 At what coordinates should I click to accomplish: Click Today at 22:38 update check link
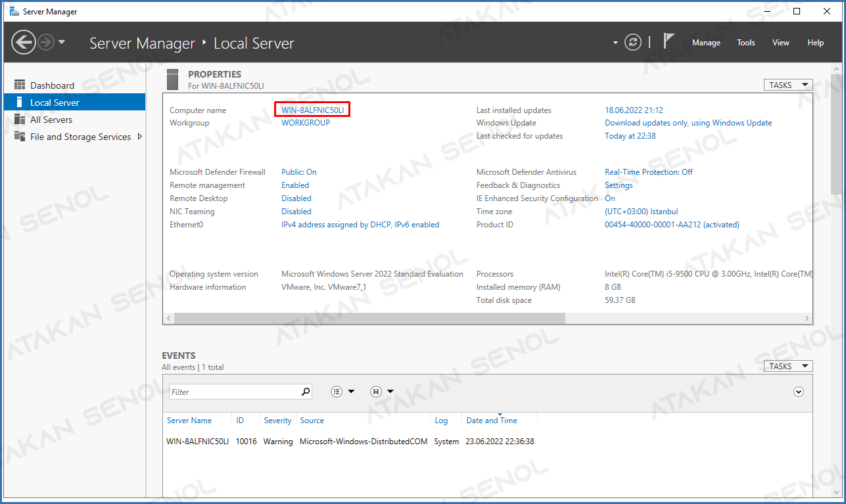tap(630, 136)
